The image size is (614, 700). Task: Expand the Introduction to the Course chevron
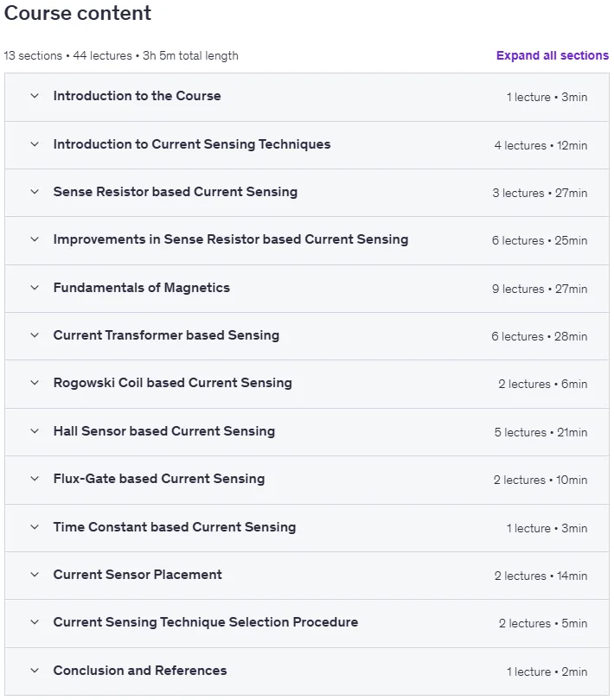(35, 96)
